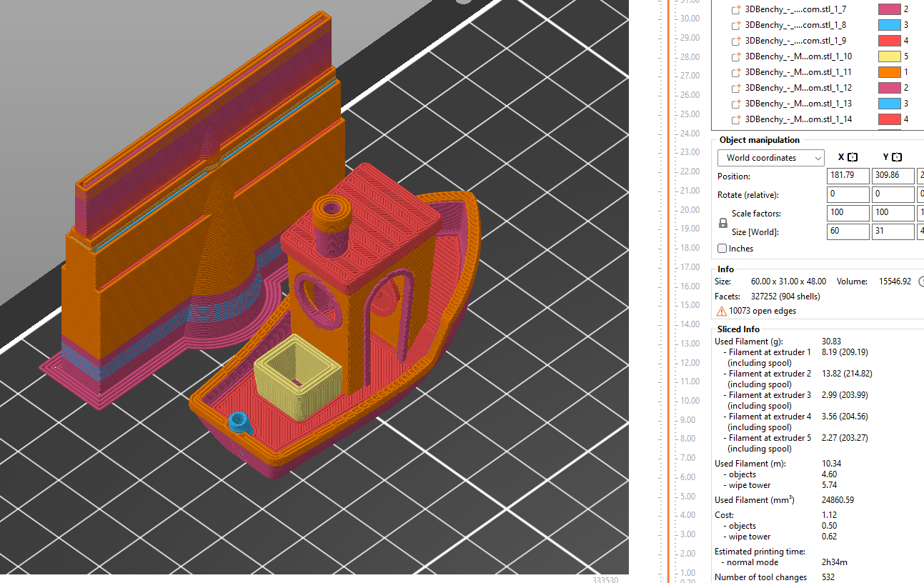Click the Size Y field showing 31
Image resolution: width=924 pixels, height=583 pixels.
point(893,231)
